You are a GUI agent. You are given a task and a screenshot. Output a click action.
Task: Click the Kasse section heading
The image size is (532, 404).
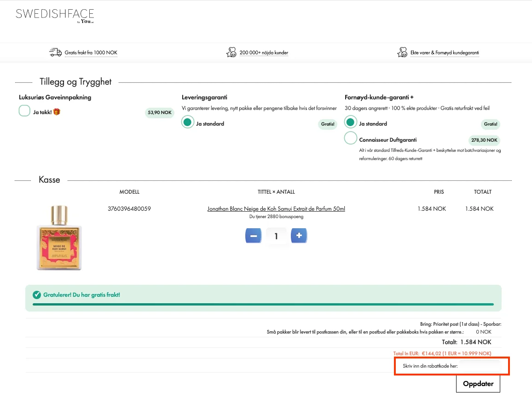coord(49,180)
